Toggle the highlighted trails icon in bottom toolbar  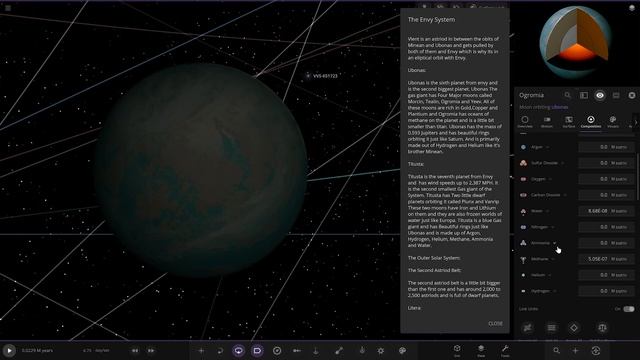(239, 351)
